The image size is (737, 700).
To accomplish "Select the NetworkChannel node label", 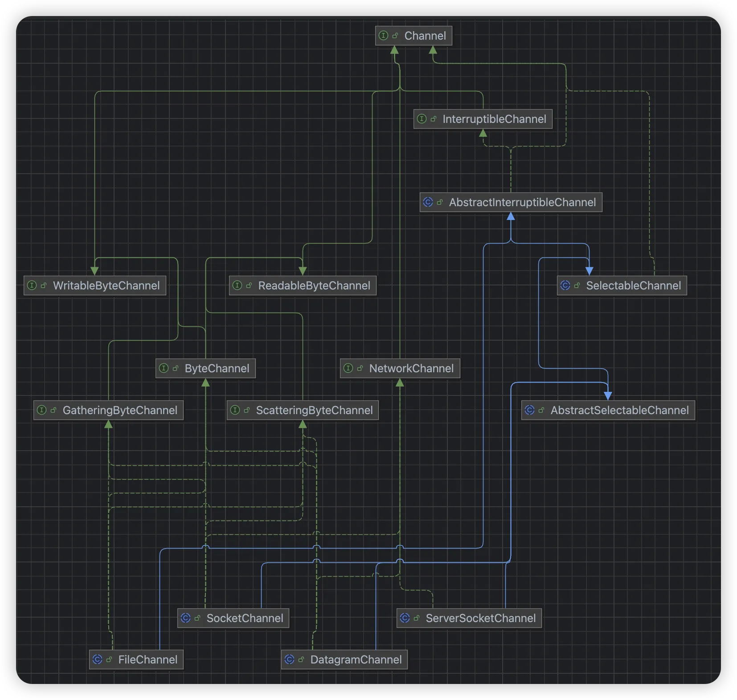I will [x=411, y=368].
